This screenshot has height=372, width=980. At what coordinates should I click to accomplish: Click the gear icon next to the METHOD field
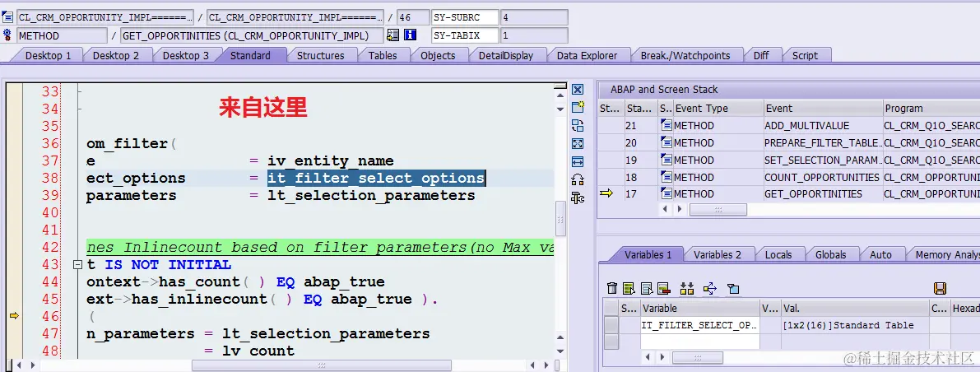pyautogui.click(x=7, y=35)
